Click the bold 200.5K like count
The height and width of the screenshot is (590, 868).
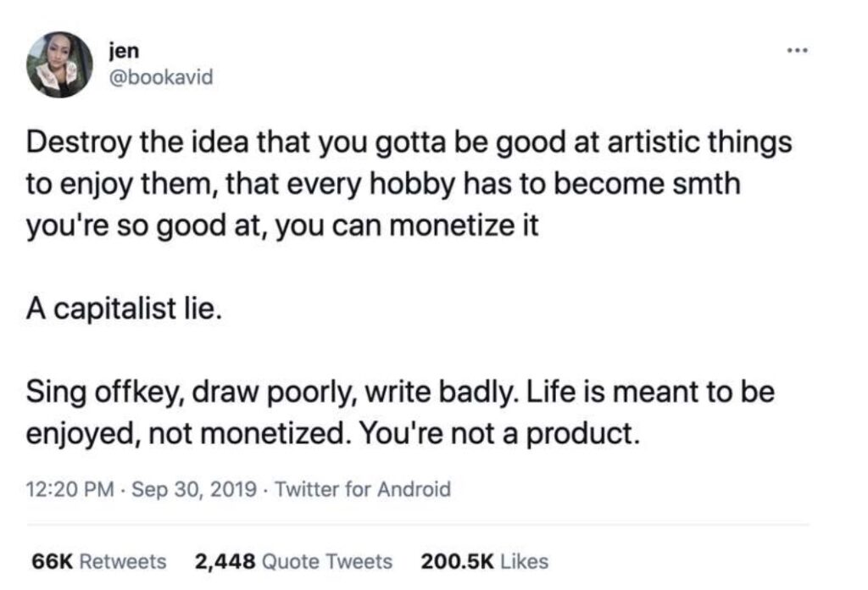coord(457,561)
